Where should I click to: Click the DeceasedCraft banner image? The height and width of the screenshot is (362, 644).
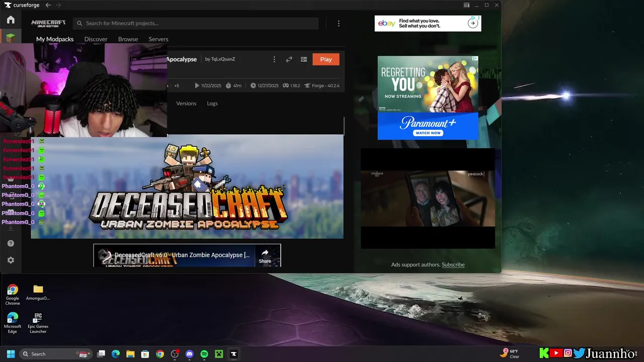(x=187, y=187)
